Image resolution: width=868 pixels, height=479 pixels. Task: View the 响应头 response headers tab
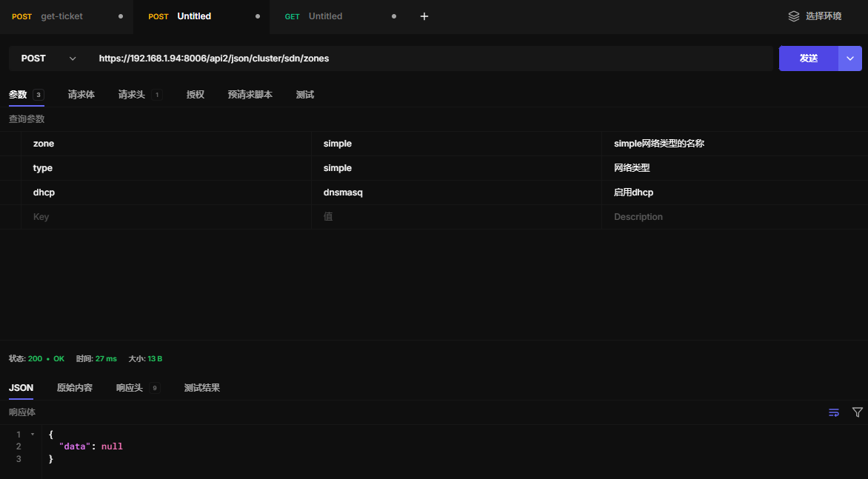(130, 388)
